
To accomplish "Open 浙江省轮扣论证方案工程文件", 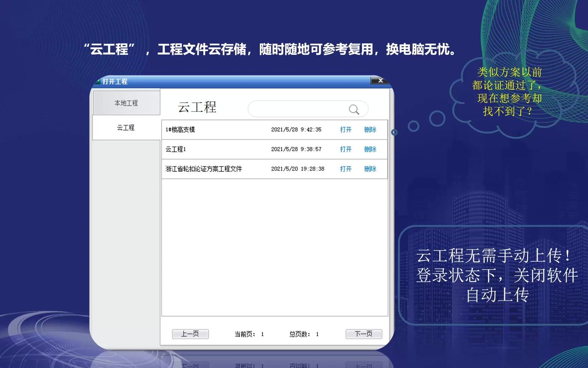I will coord(345,169).
